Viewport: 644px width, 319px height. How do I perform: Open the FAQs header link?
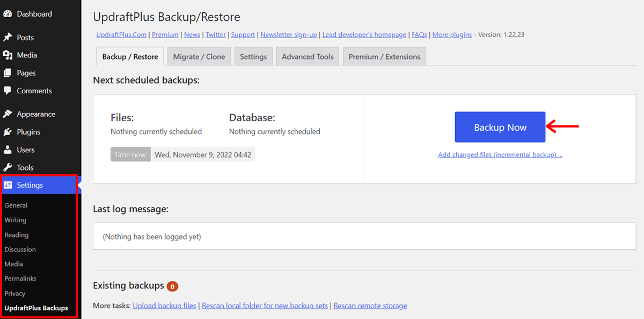coord(419,34)
